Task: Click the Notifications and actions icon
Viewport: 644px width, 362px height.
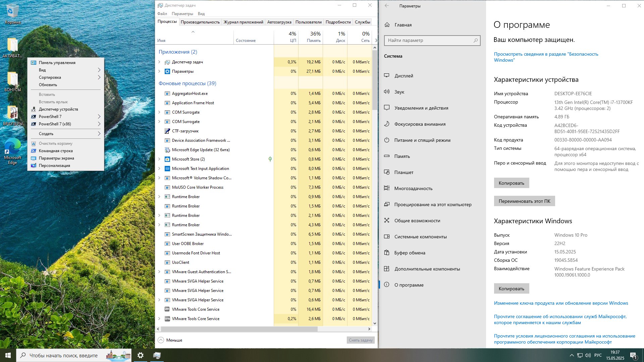Action: [x=387, y=108]
